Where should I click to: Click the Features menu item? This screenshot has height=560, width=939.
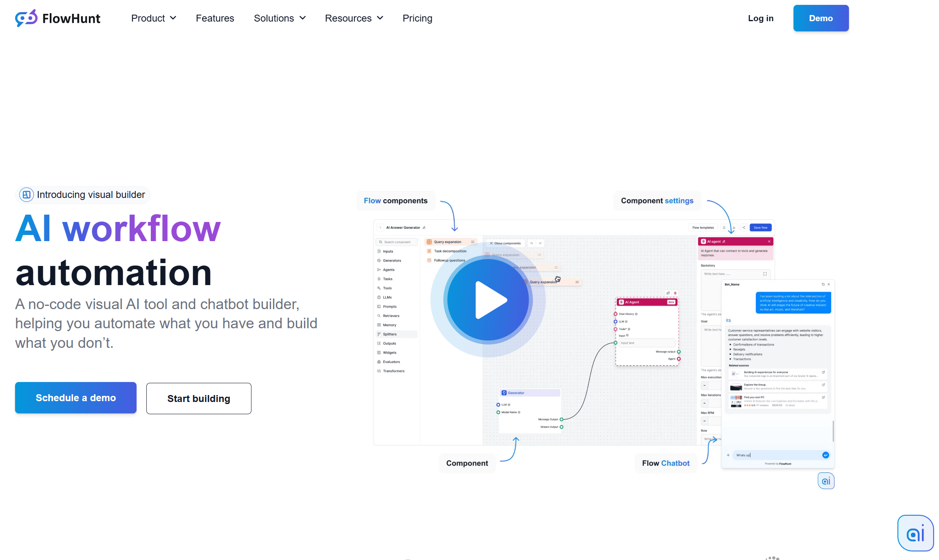coord(215,18)
